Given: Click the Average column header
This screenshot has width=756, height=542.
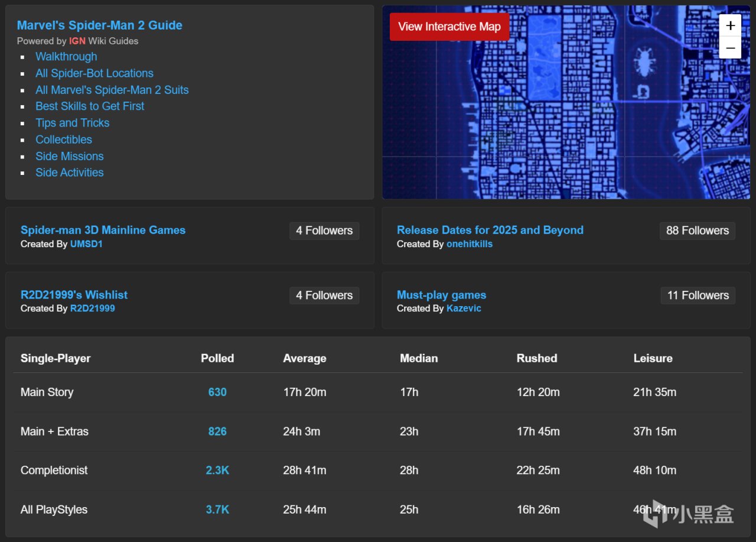Looking at the screenshot, I should 305,358.
